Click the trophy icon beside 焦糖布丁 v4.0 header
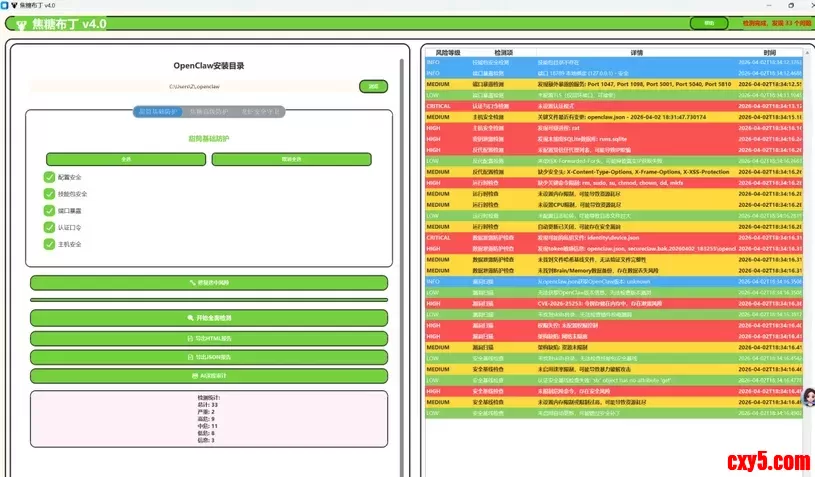The width and height of the screenshot is (815, 477). click(21, 24)
